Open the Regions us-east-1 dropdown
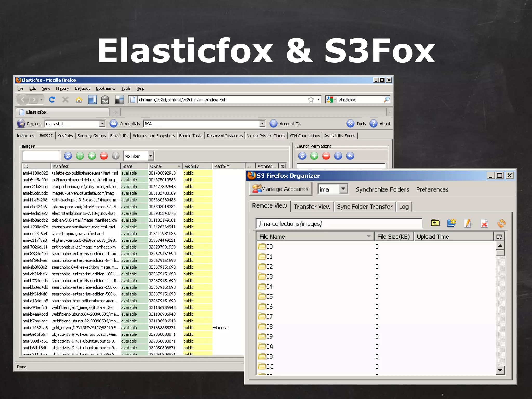 102,123
